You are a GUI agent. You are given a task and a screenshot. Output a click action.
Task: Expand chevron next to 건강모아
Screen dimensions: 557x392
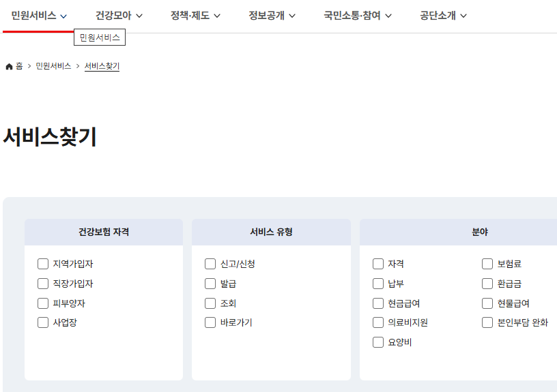[139, 16]
